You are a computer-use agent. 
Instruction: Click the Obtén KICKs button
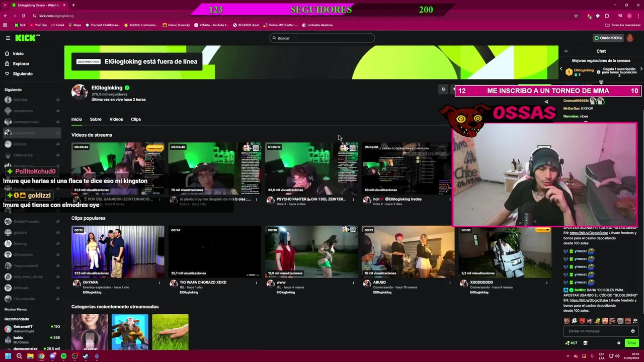tap(608, 38)
